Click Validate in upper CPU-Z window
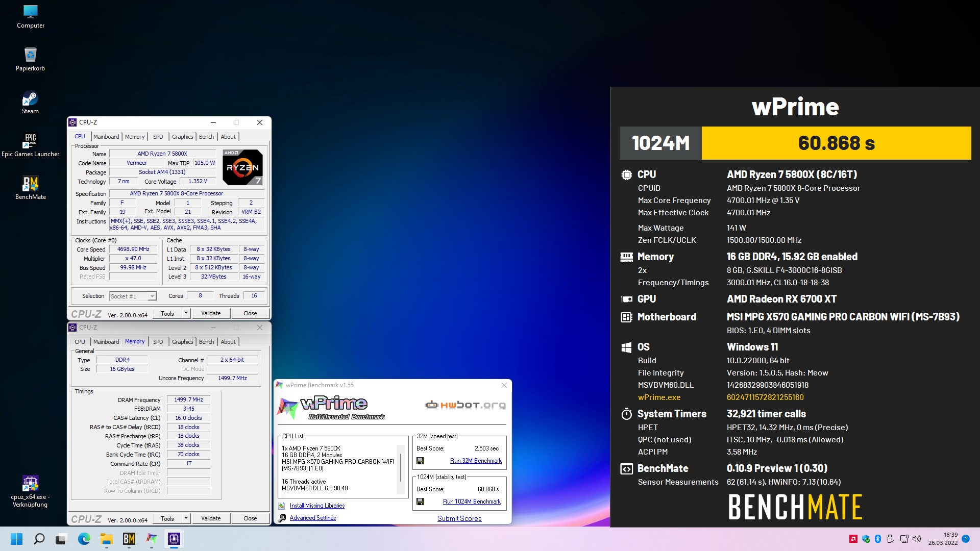This screenshot has height=551, width=980. [211, 313]
